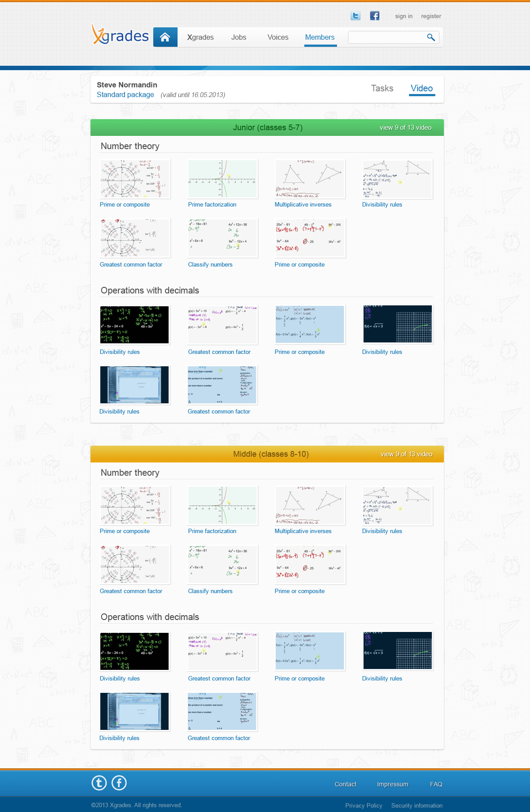Screen dimensions: 530x812
Task: Click inside the search input field
Action: point(386,38)
